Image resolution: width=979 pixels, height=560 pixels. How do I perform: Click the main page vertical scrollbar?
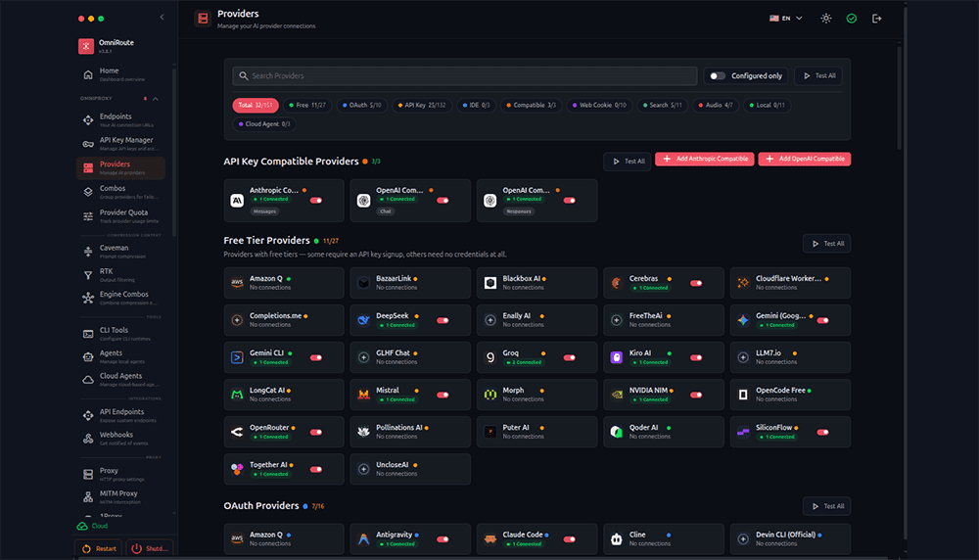(x=899, y=97)
